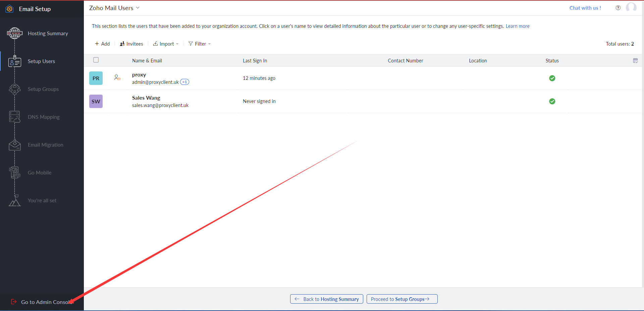Click the Last Sign In column header
This screenshot has width=644, height=311.
click(255, 61)
